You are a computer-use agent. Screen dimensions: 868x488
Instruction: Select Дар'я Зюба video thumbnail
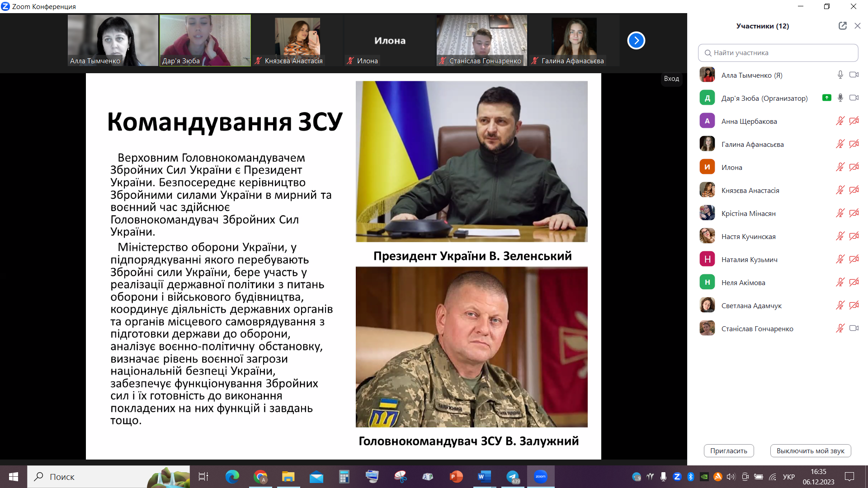(x=205, y=41)
